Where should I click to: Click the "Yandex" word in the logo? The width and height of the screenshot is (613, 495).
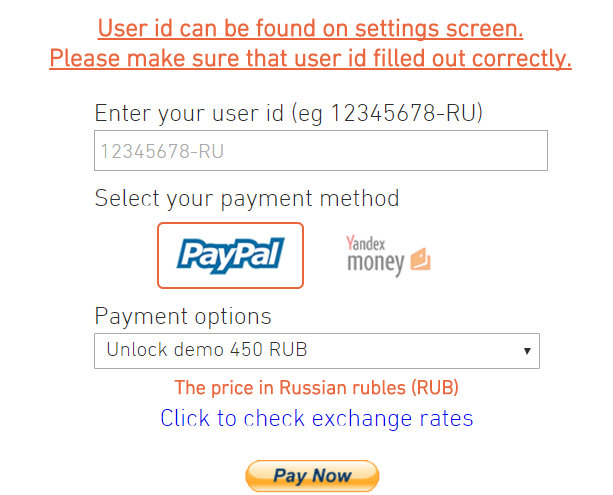(365, 243)
